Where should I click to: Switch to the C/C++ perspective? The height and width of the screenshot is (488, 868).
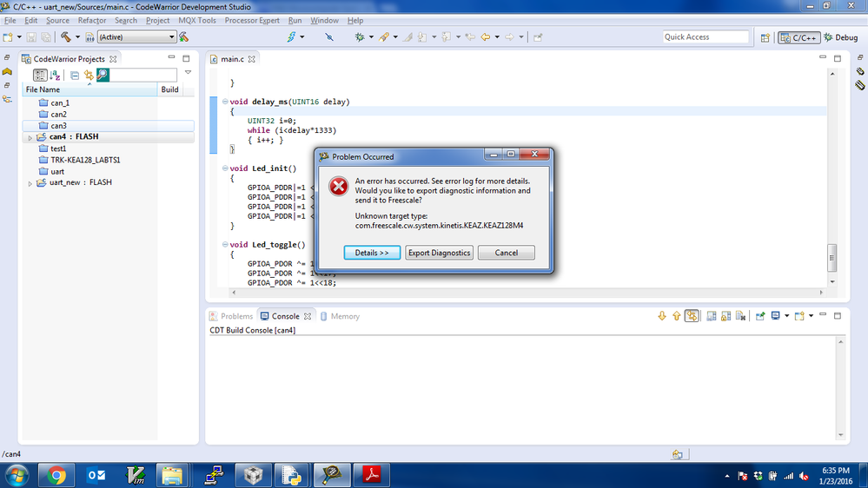tap(798, 37)
